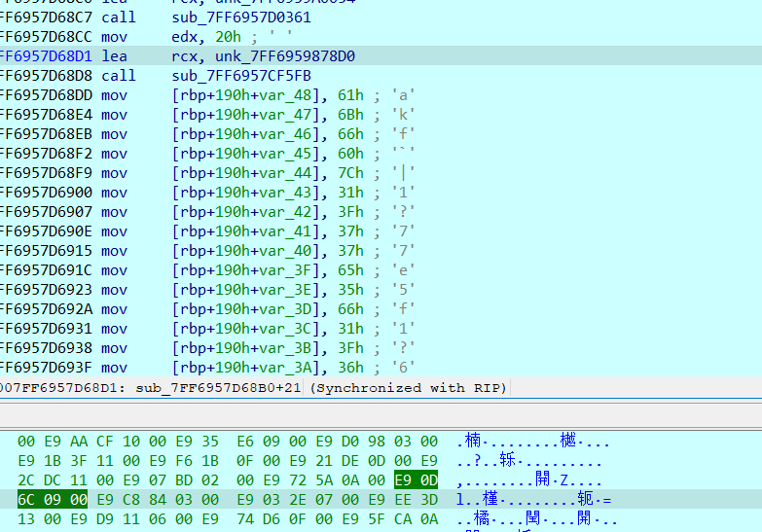Click the var_42 variable name
762x532 pixels.
pyautogui.click(x=285, y=212)
